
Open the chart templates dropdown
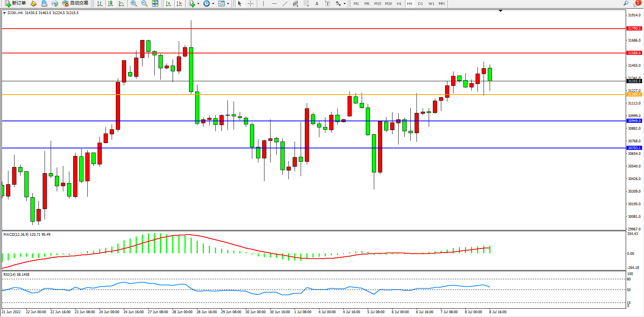coord(228,4)
